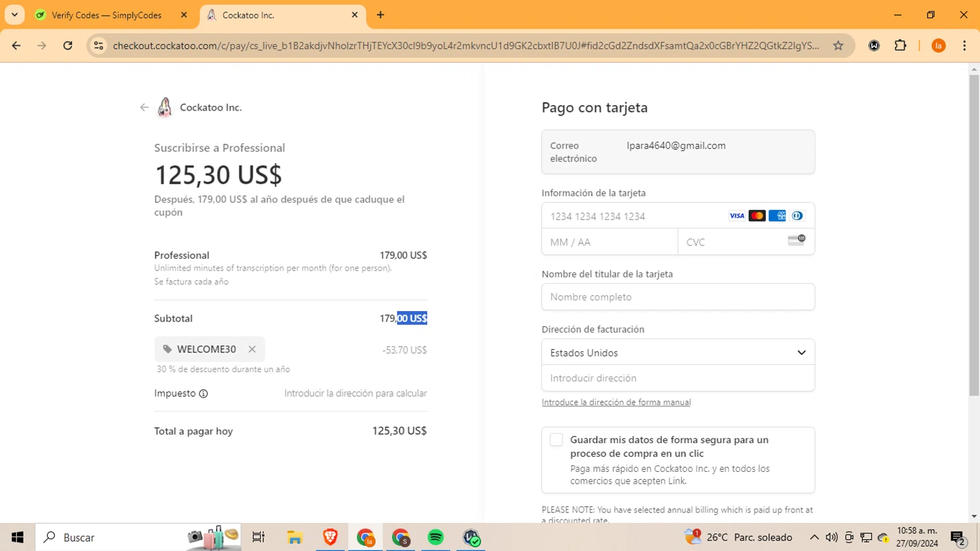Click the discount amount -53,70 US$
Viewport: 980px width, 551px height.
(404, 350)
